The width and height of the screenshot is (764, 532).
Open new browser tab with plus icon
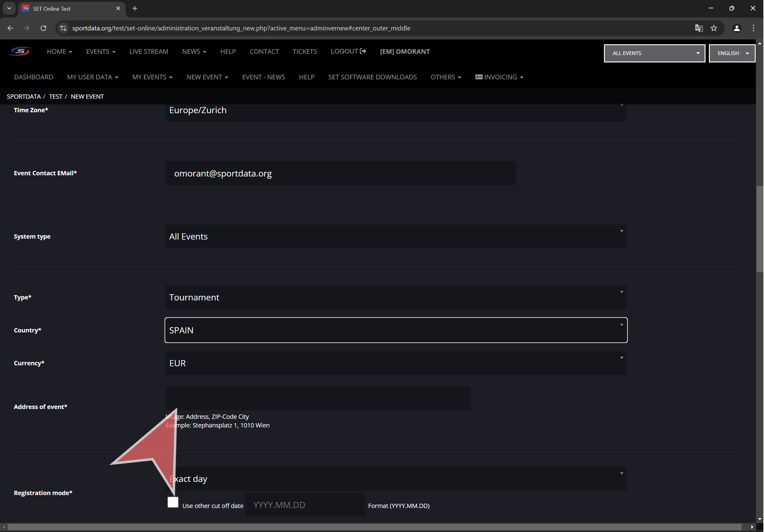(135, 9)
